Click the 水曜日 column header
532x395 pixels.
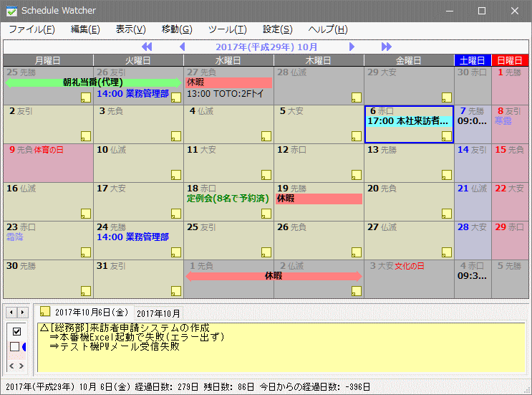pos(228,60)
